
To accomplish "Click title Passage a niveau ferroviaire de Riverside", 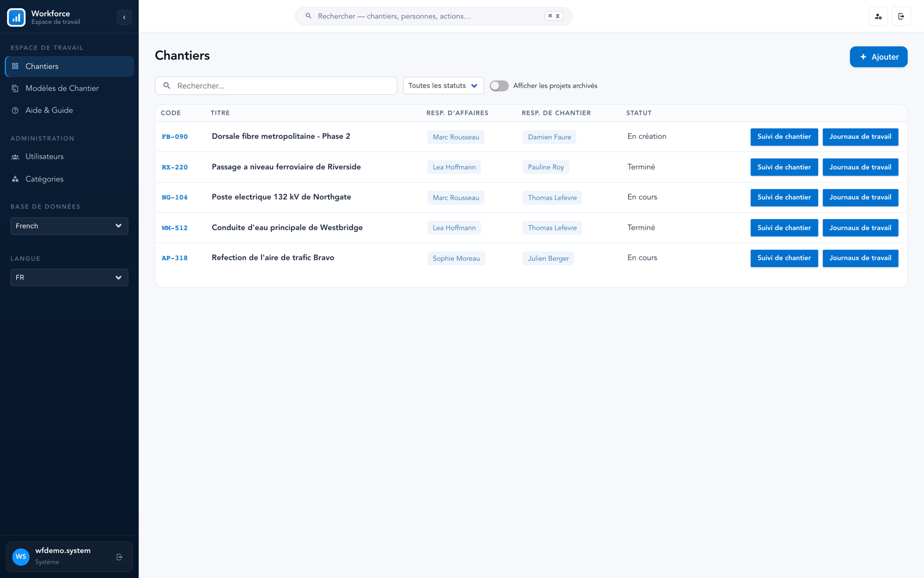I will click(286, 167).
